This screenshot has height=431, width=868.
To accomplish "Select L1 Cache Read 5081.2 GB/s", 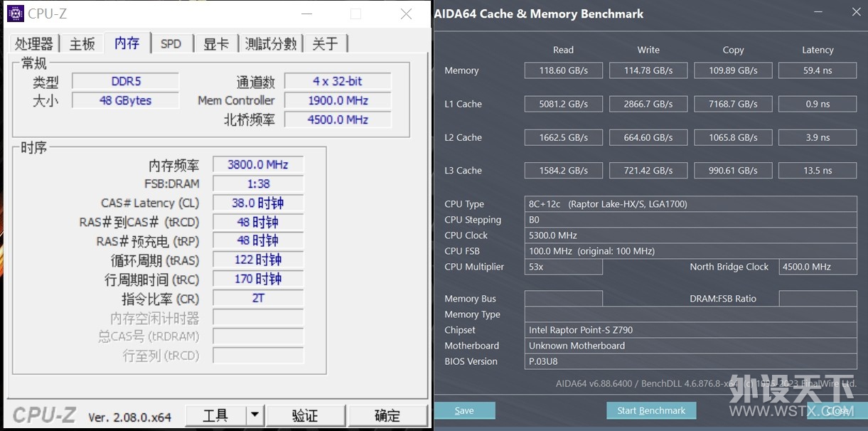I will (564, 104).
